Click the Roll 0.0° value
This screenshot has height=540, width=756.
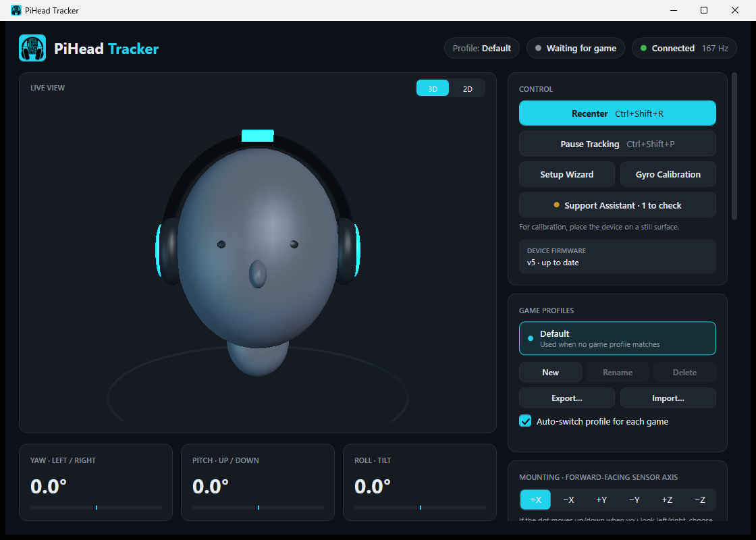click(372, 486)
